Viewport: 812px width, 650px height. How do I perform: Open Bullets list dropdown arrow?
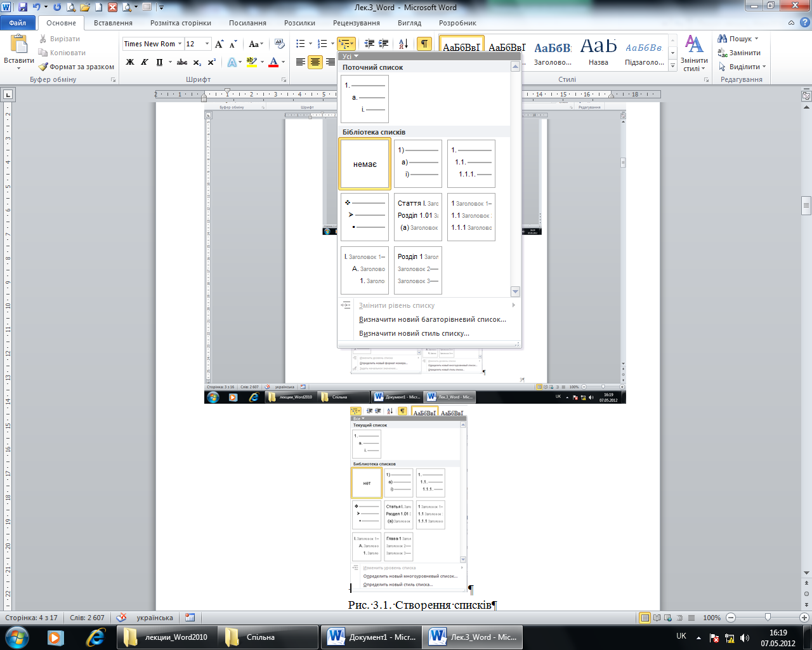click(310, 44)
